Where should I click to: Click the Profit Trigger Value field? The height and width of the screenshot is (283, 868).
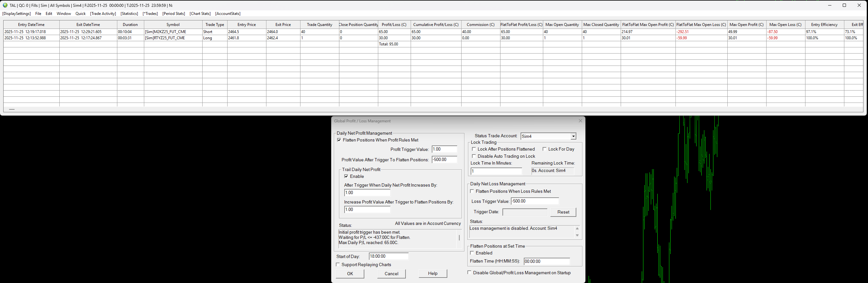(444, 149)
